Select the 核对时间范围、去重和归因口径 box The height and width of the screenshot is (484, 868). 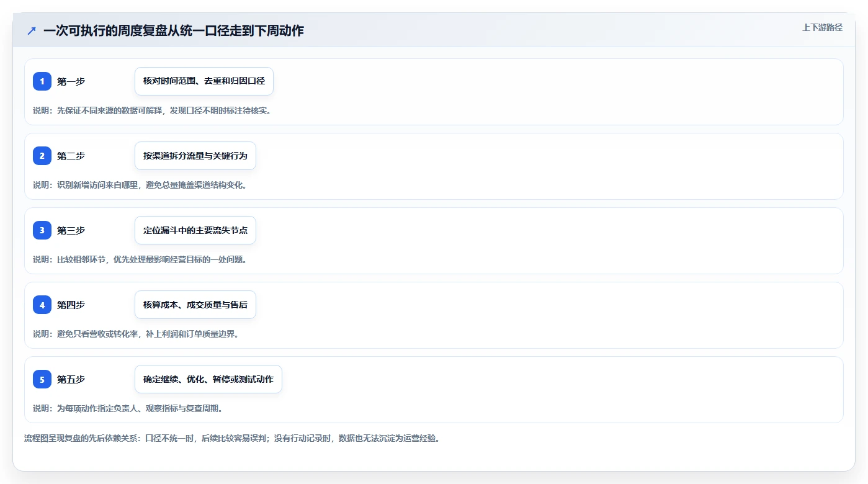coord(204,81)
